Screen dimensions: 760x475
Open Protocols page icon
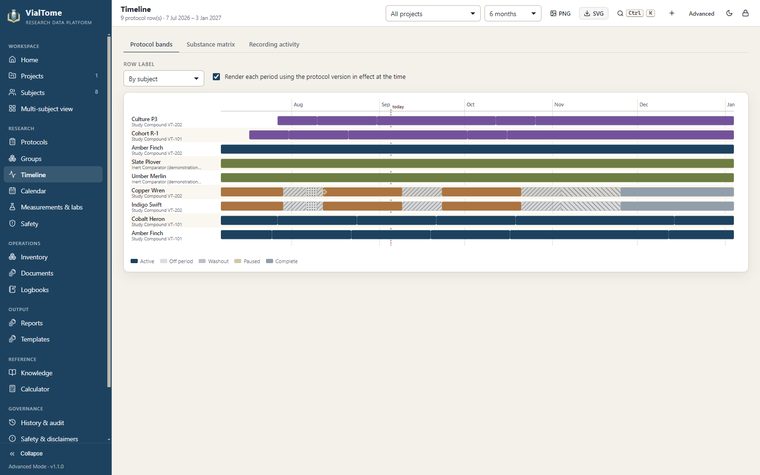point(13,142)
